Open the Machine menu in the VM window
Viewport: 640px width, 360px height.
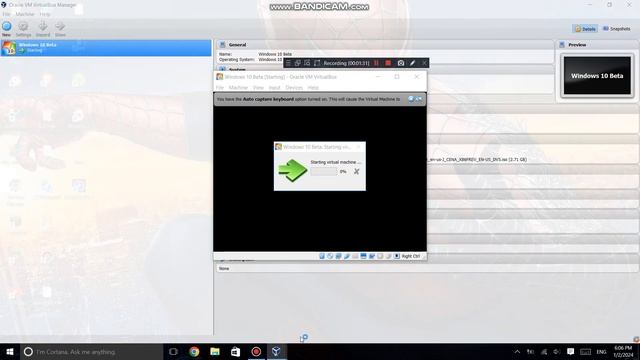pyautogui.click(x=238, y=87)
